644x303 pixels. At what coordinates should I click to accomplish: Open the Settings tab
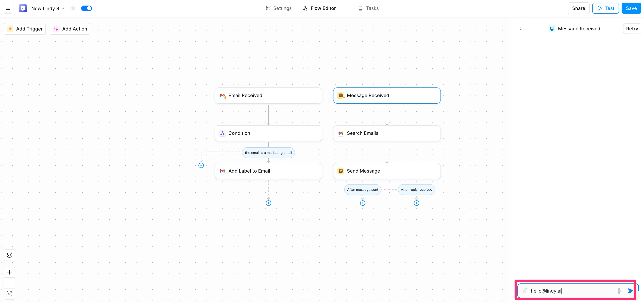click(x=279, y=8)
